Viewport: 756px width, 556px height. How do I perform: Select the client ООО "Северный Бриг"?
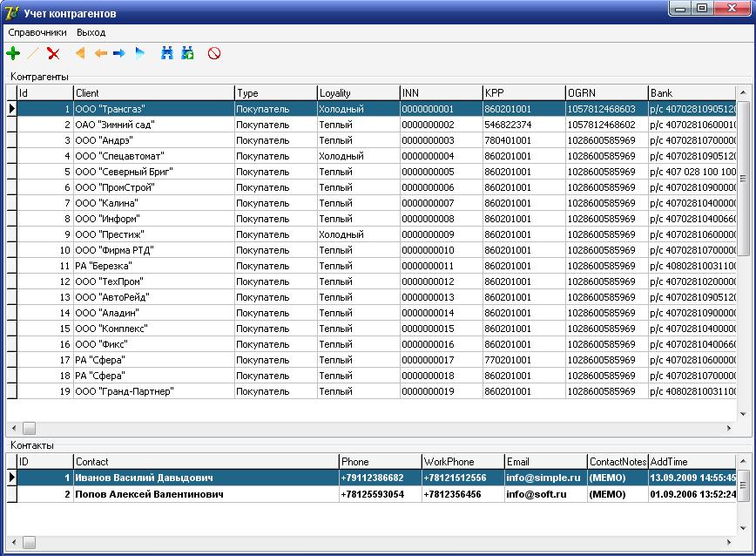[x=154, y=172]
